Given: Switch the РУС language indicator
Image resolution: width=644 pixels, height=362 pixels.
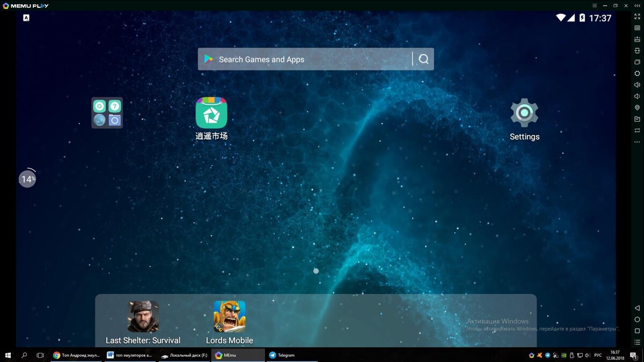Looking at the screenshot, I should [x=598, y=355].
